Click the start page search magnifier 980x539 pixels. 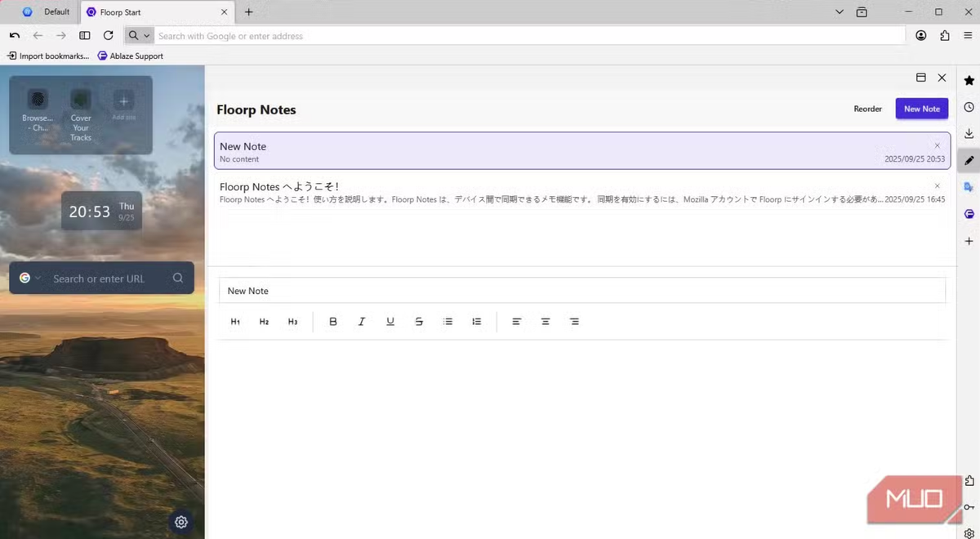(x=178, y=278)
